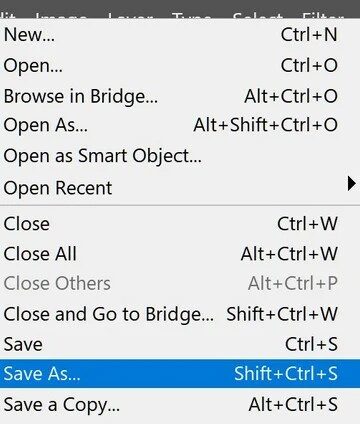
Task: Open the Filter menu in menu bar
Action: tap(322, 15)
